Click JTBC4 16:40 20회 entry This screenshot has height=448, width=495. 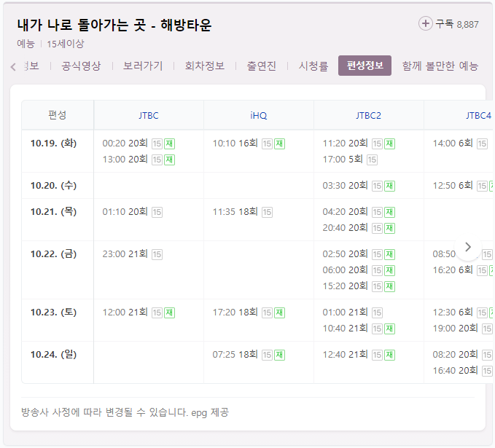click(455, 370)
